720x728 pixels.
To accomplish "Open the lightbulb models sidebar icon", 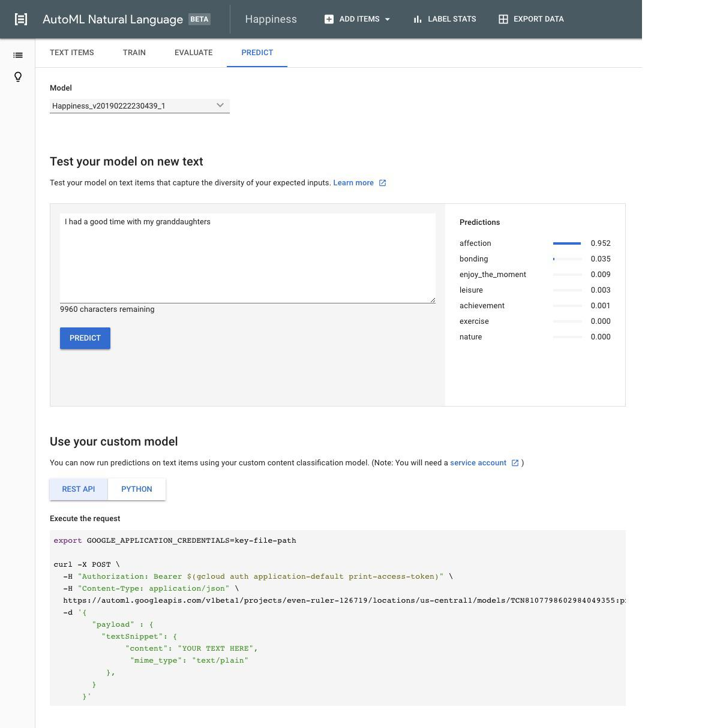I will coord(18,77).
